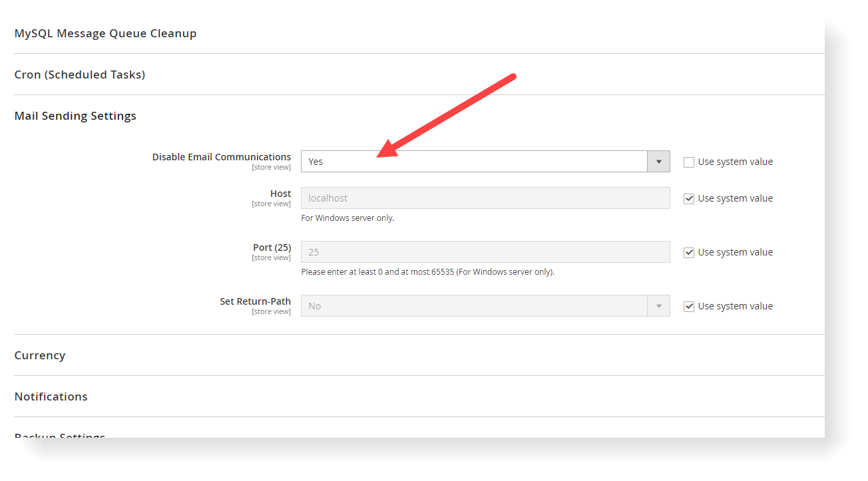Uncheck Use system value next to Host
868x481 pixels.
[688, 198]
